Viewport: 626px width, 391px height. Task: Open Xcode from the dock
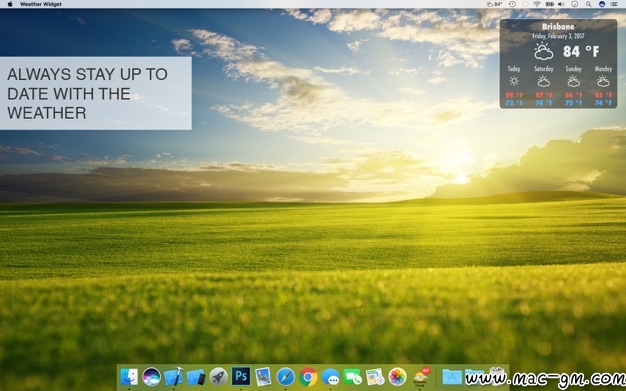pyautogui.click(x=174, y=377)
